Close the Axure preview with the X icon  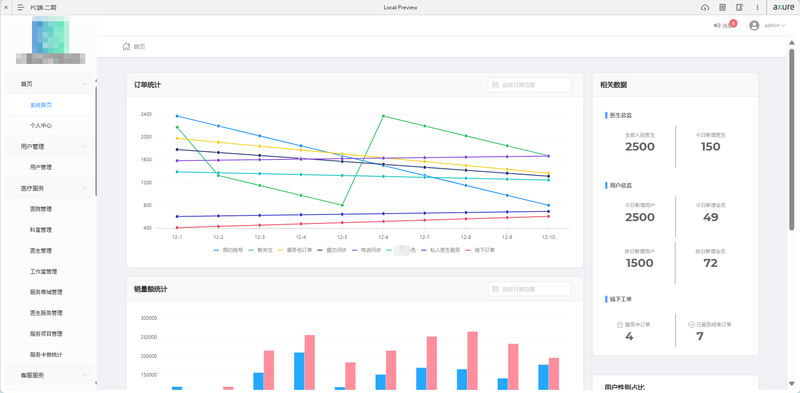tap(6, 7)
